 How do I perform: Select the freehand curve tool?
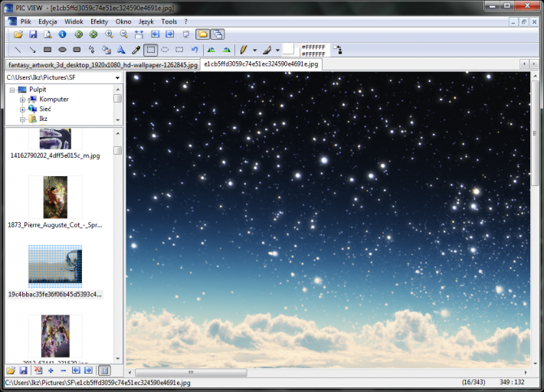(x=92, y=50)
